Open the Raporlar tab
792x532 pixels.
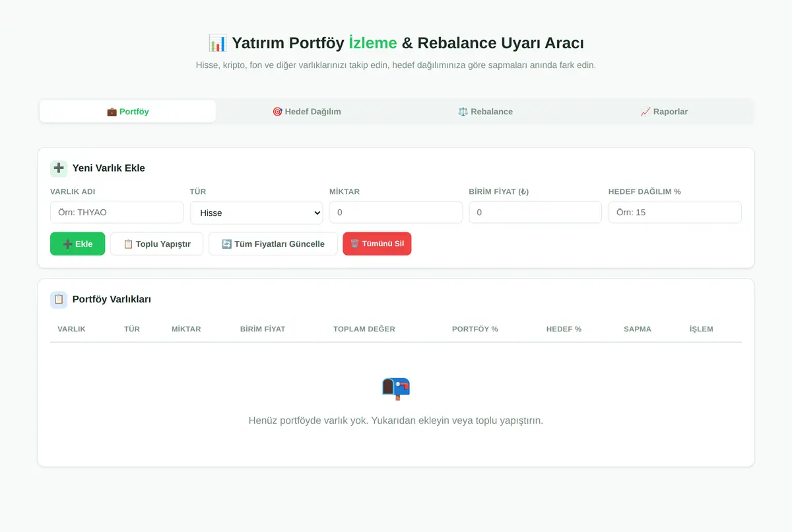click(664, 112)
